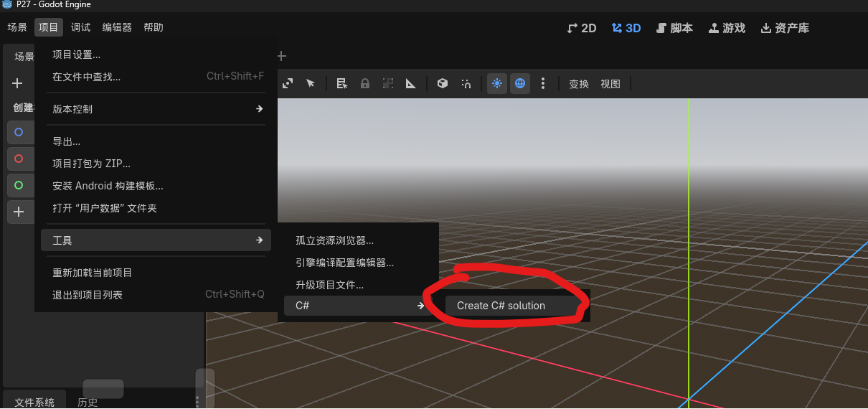
Task: Open 引擎编译配置编辑器... entry
Action: point(358,263)
